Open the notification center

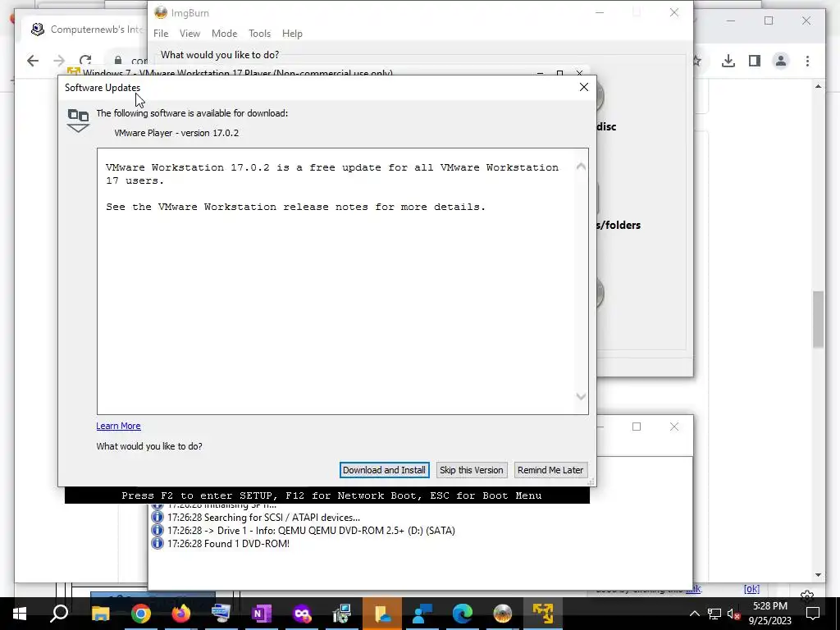pos(813,614)
